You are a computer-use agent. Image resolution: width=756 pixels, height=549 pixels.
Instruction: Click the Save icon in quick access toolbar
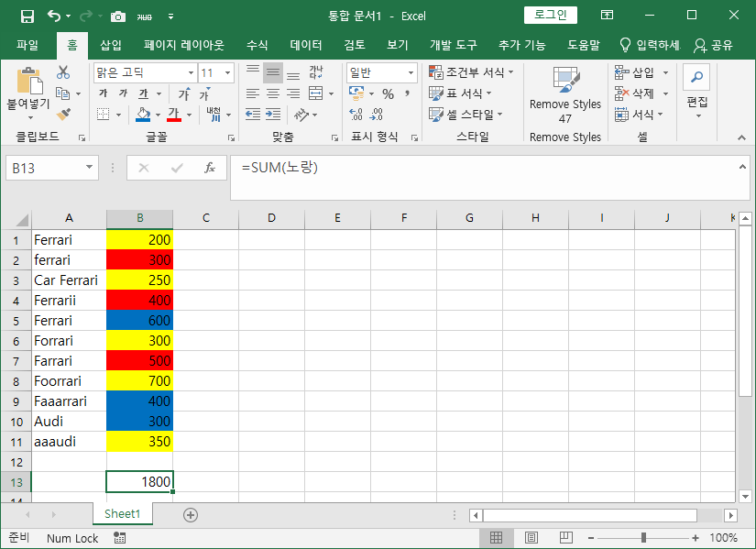click(27, 16)
